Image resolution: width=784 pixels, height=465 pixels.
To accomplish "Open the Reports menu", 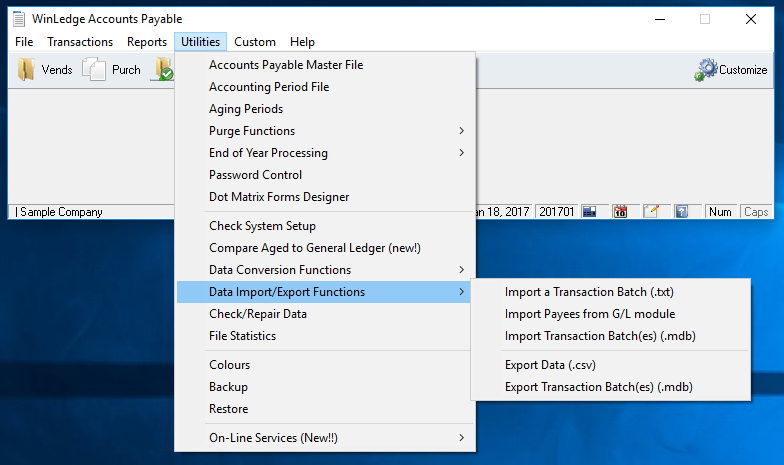I will (x=147, y=42).
